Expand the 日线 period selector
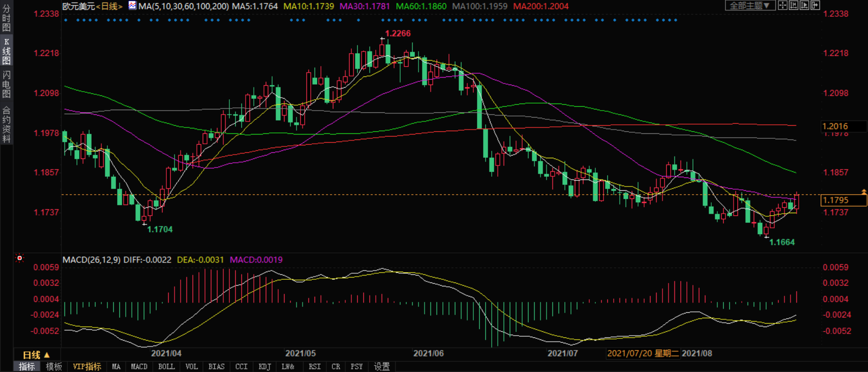The width and height of the screenshot is (868, 372). pos(36,355)
